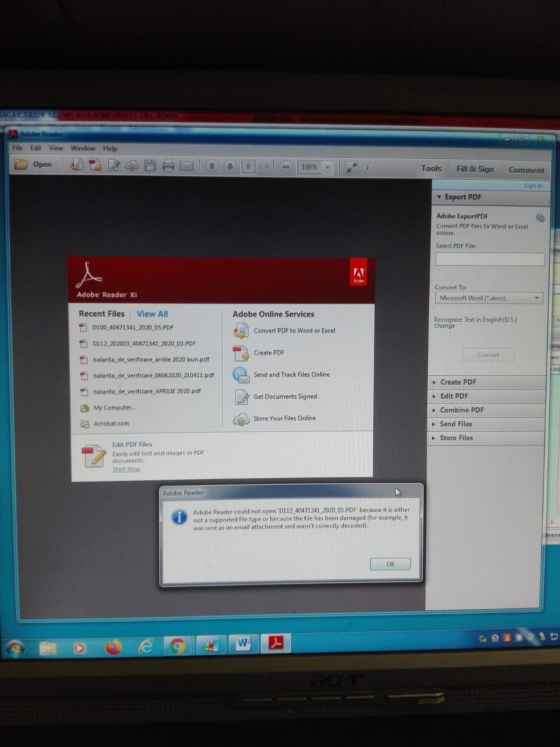Open the Help menu

pos(110,148)
